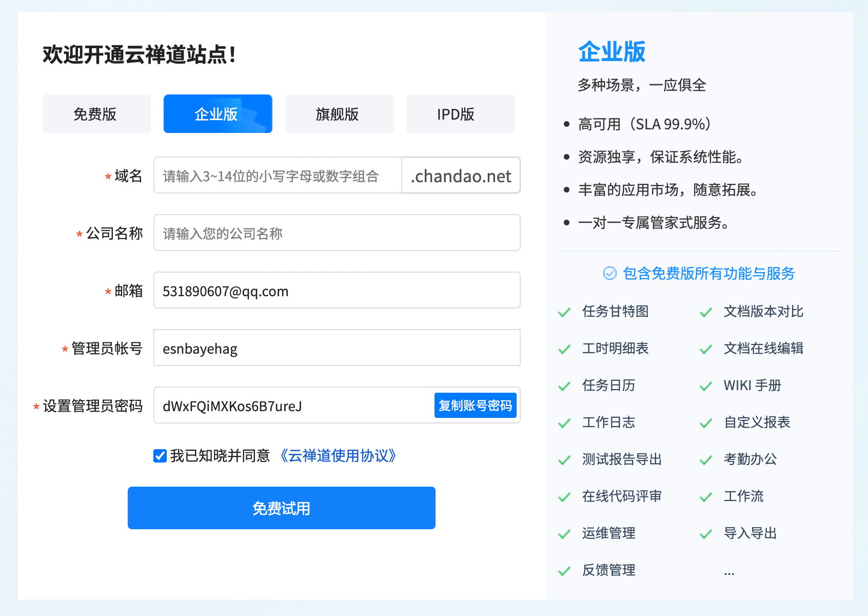Click the green checkmark next to 任务甘特图
This screenshot has width=868, height=616.
point(564,312)
